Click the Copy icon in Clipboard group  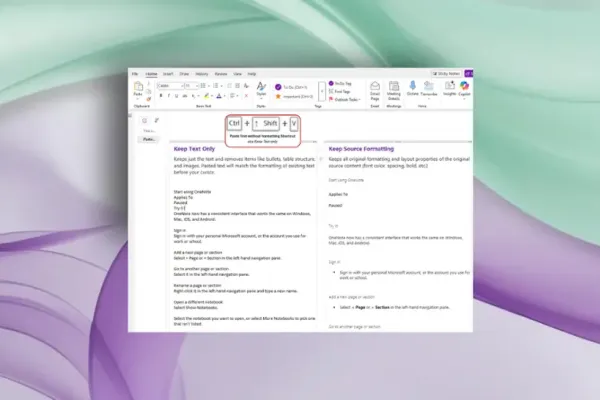tap(149, 92)
